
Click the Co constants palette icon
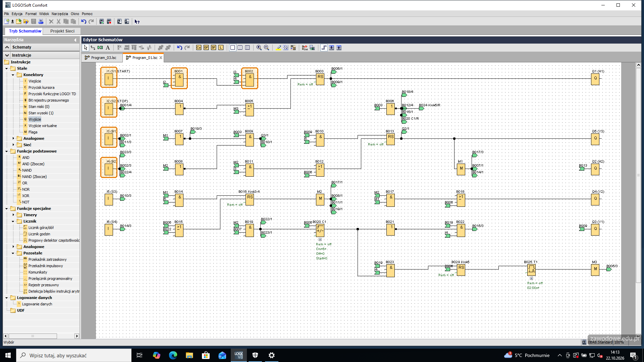point(199,48)
